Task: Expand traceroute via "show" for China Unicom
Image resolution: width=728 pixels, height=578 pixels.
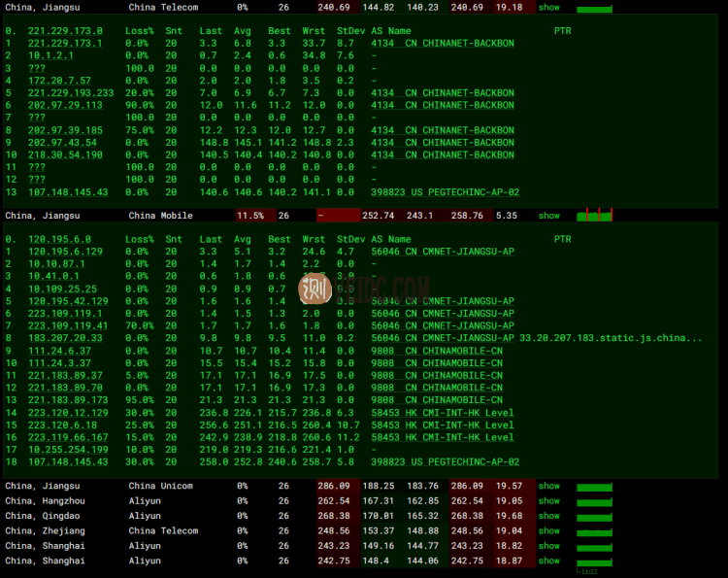Action: (549, 486)
